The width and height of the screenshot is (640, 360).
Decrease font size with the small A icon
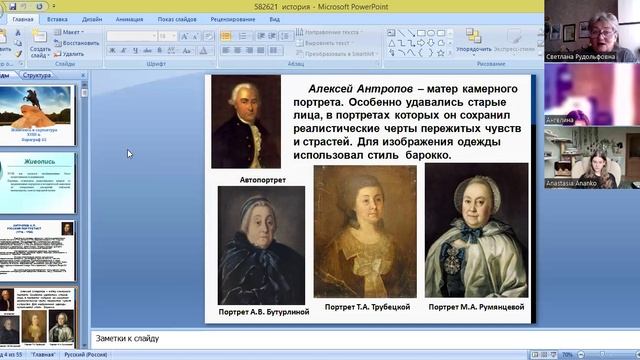point(196,36)
